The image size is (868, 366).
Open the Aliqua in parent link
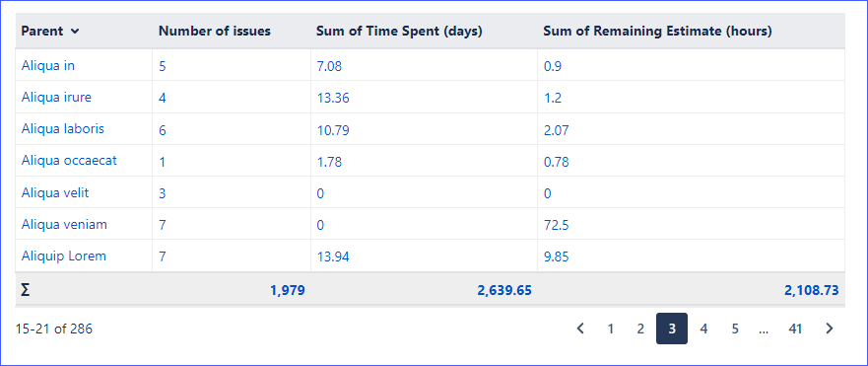[x=48, y=65]
